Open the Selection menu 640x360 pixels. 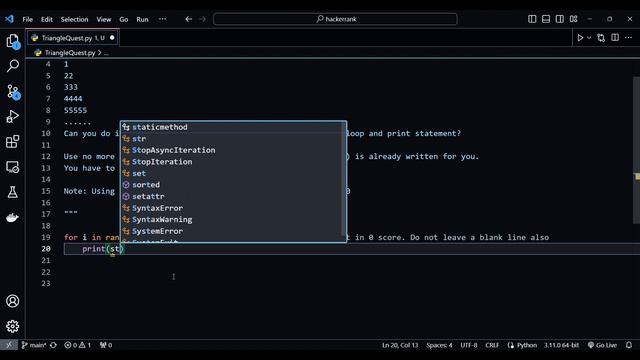pos(74,19)
